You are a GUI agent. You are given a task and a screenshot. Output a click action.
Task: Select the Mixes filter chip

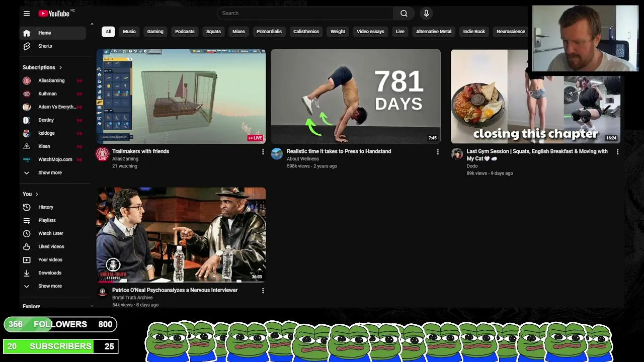pos(238,31)
